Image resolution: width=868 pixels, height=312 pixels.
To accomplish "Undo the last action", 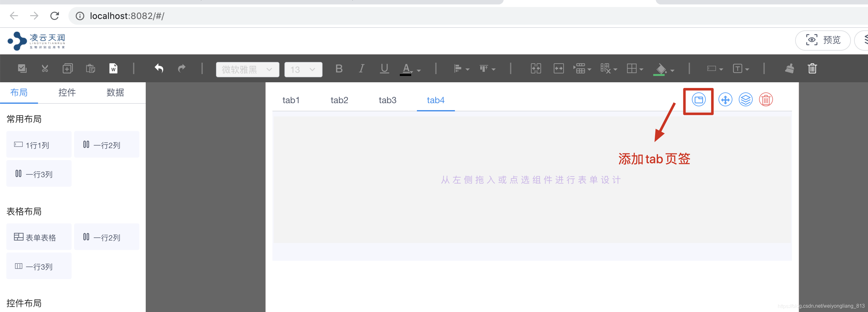I will [159, 68].
